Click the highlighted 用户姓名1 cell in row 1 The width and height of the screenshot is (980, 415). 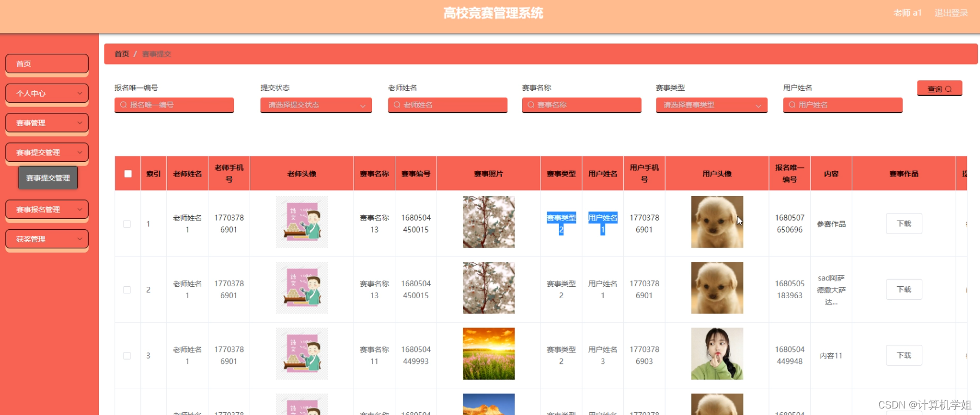point(603,224)
